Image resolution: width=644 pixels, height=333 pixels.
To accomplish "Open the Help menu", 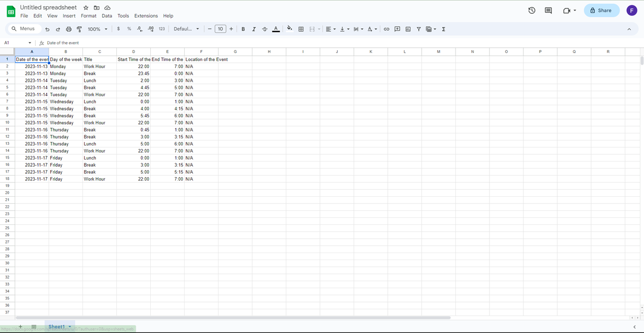I will [168, 16].
